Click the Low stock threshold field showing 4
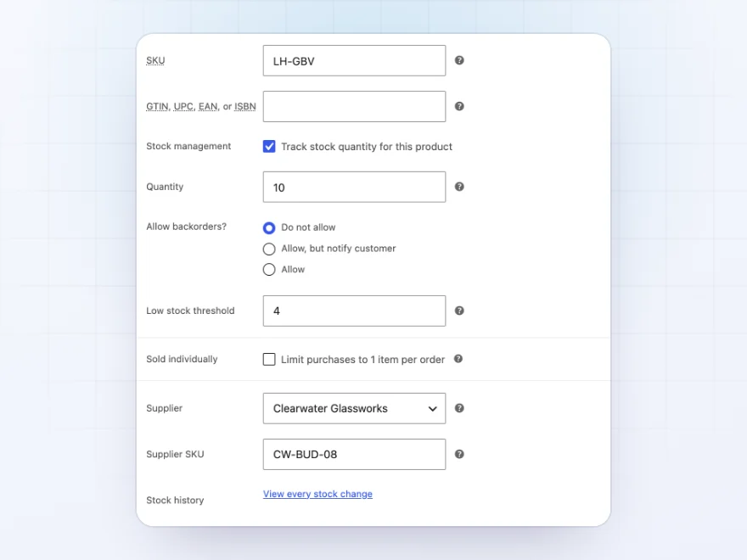 coord(355,311)
